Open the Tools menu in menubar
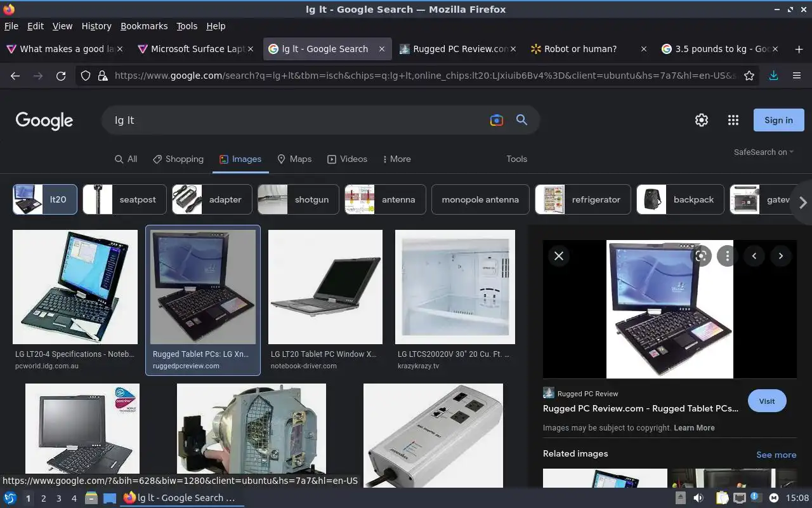Image resolution: width=812 pixels, height=508 pixels. [187, 26]
